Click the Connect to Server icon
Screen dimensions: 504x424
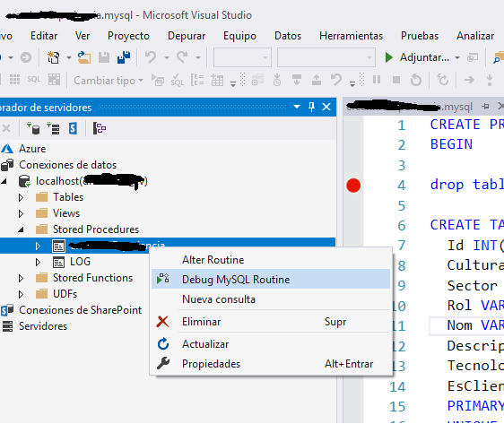point(53,128)
